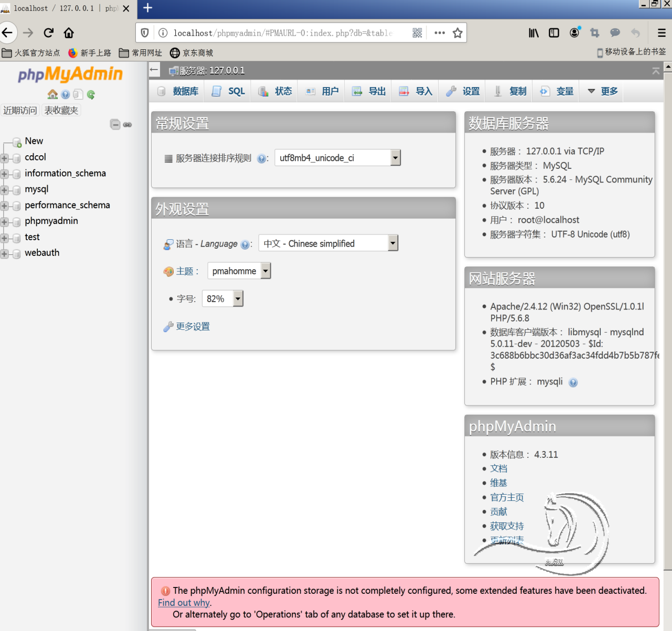672x631 pixels.
Task: Open the 变量 (Variables) tab
Action: pyautogui.click(x=557, y=91)
